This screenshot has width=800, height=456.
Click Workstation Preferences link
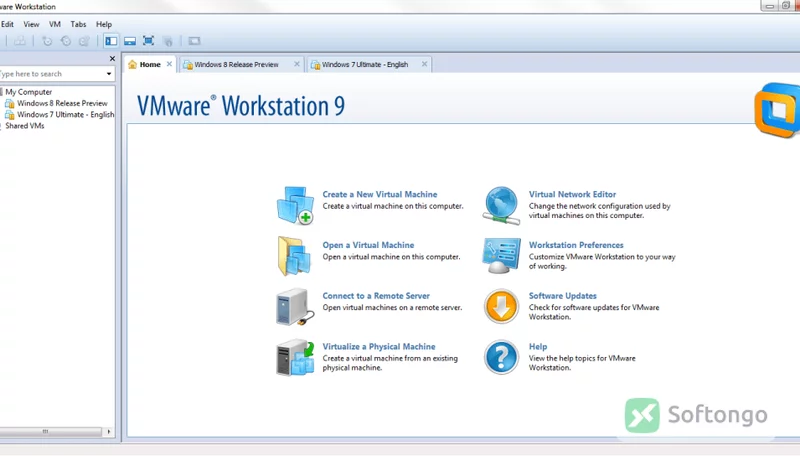[x=576, y=245]
